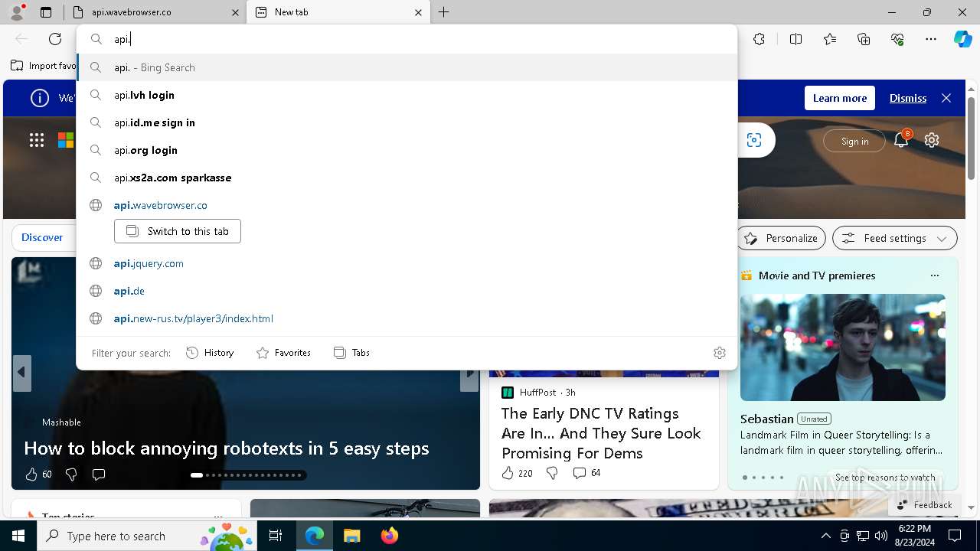Open the Favorites star icon in toolbar
The image size is (980, 551).
point(830,39)
